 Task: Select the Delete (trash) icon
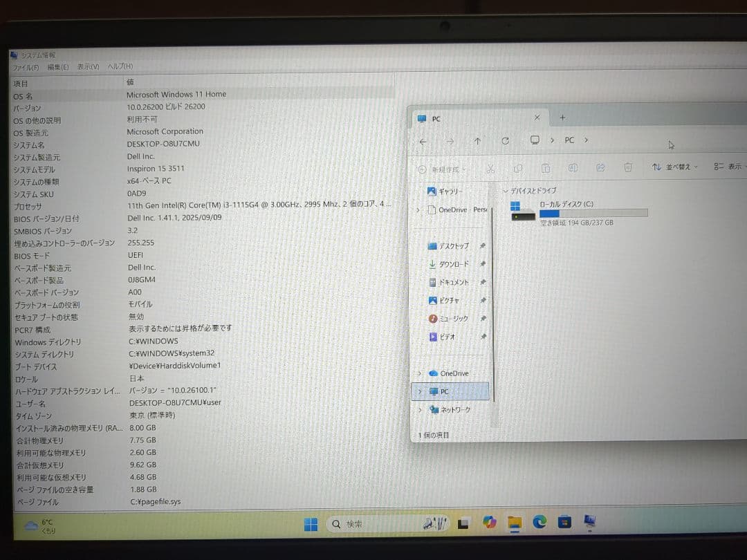(627, 169)
